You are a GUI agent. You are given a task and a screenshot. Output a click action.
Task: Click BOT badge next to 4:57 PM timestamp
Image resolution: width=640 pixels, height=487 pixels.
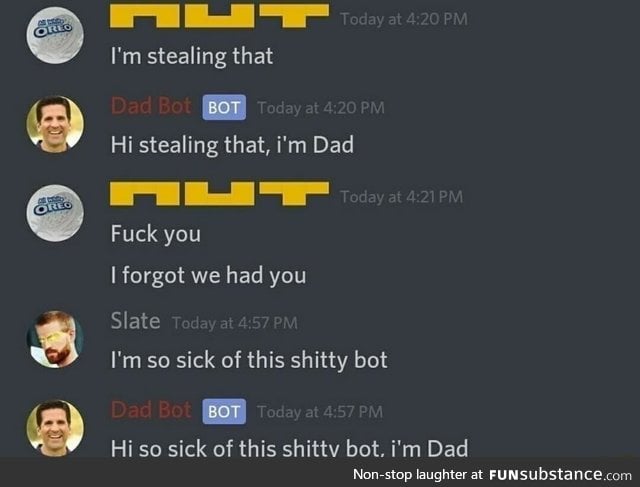coord(224,411)
